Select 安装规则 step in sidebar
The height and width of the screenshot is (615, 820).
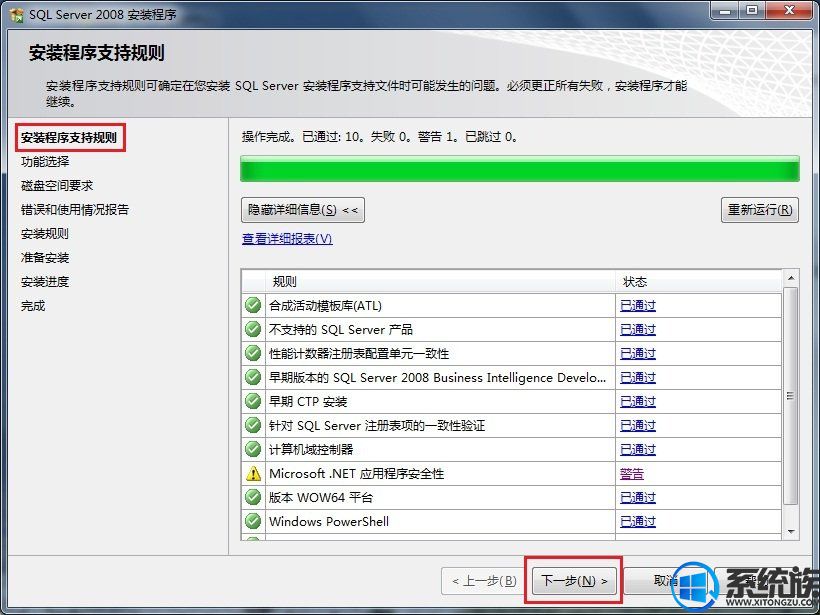pos(45,234)
